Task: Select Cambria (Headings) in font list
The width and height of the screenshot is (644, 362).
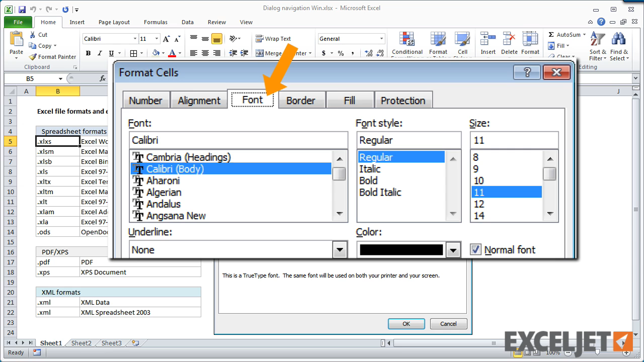Action: coord(231,157)
